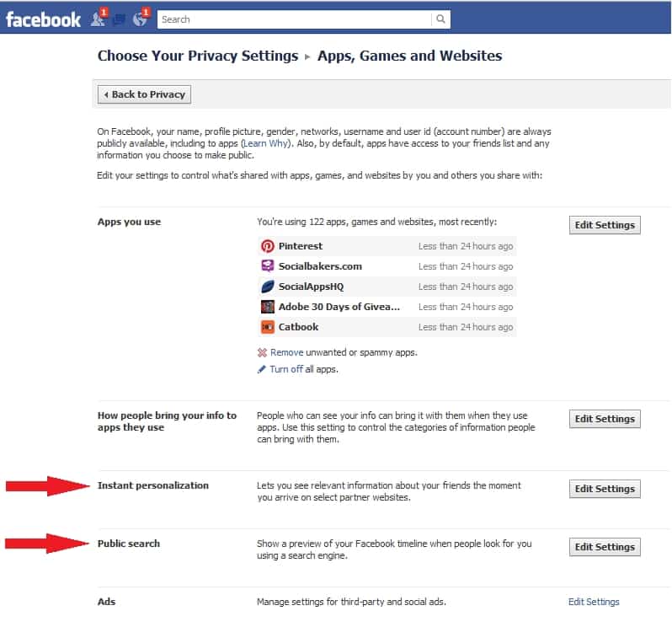Click the Facebook logo
This screenshot has width=672, height=627.
click(43, 19)
